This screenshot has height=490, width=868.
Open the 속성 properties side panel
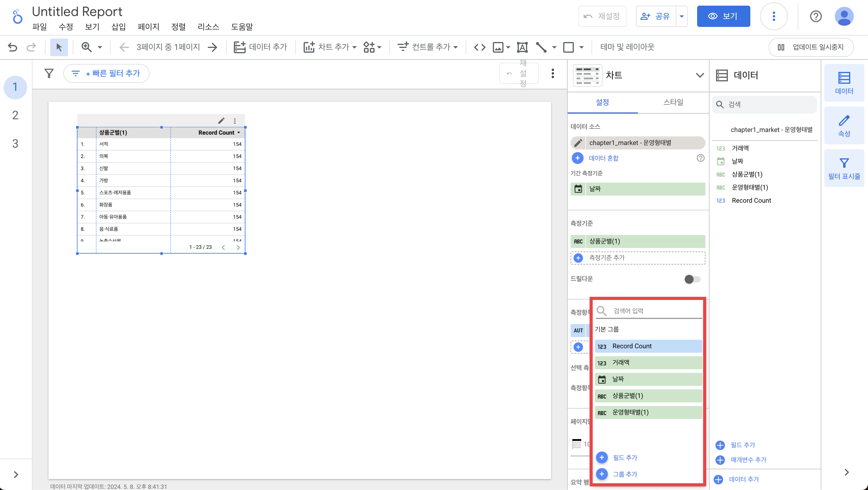(844, 125)
